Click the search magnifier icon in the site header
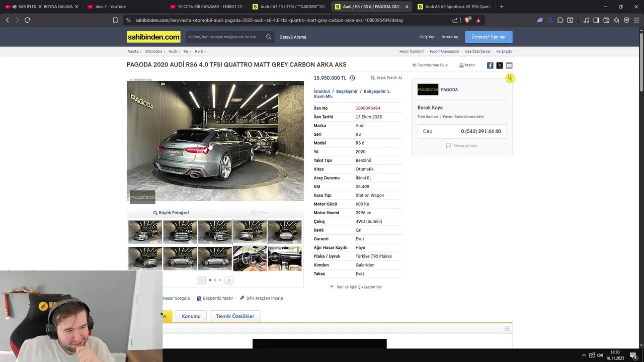 point(269,37)
